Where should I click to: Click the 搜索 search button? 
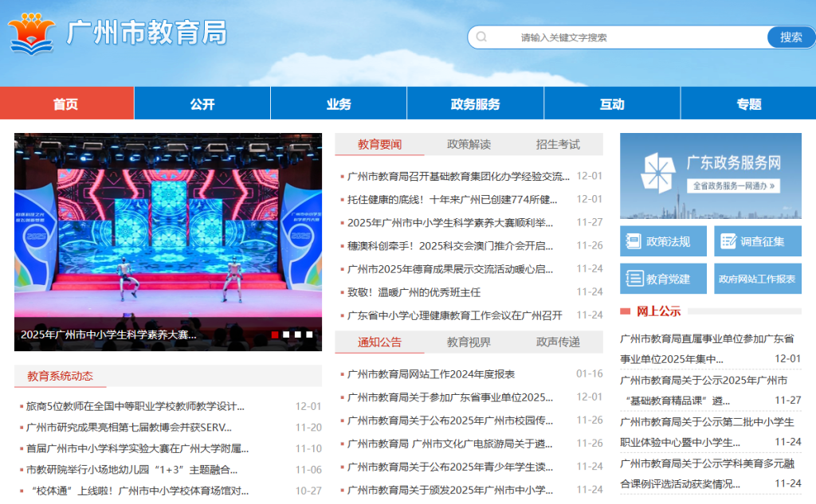click(790, 37)
